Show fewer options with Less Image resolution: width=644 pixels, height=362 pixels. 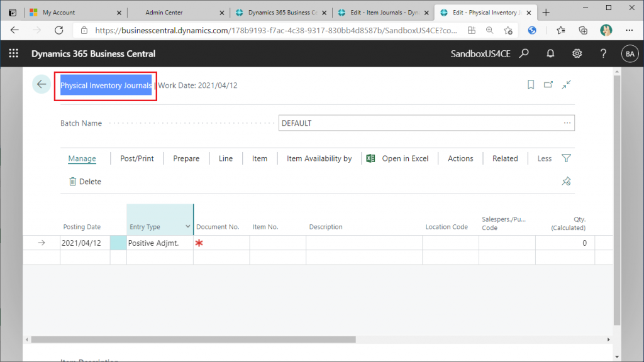tap(545, 158)
